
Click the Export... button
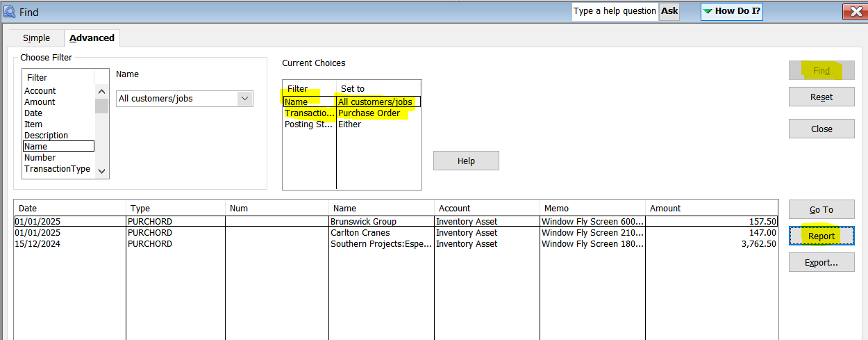pyautogui.click(x=821, y=262)
